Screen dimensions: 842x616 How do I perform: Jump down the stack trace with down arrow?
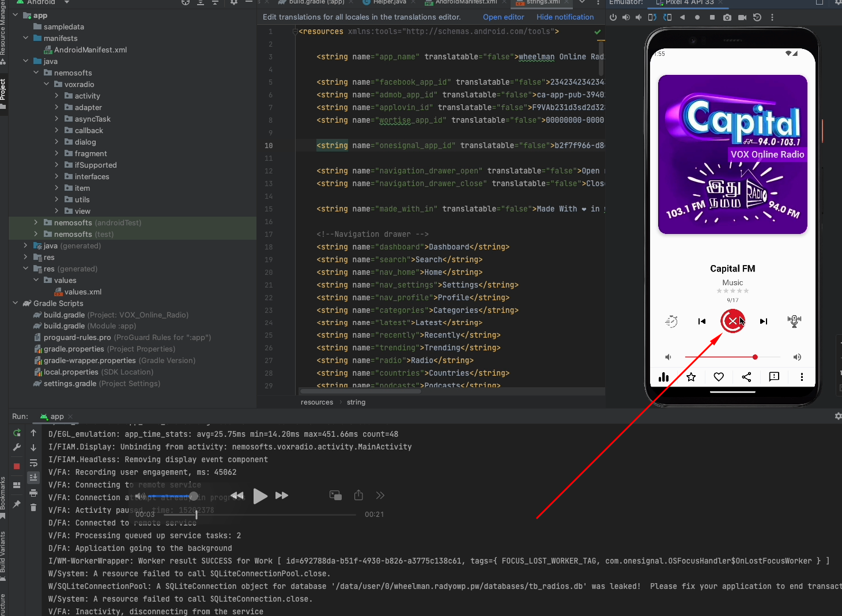coord(33,447)
